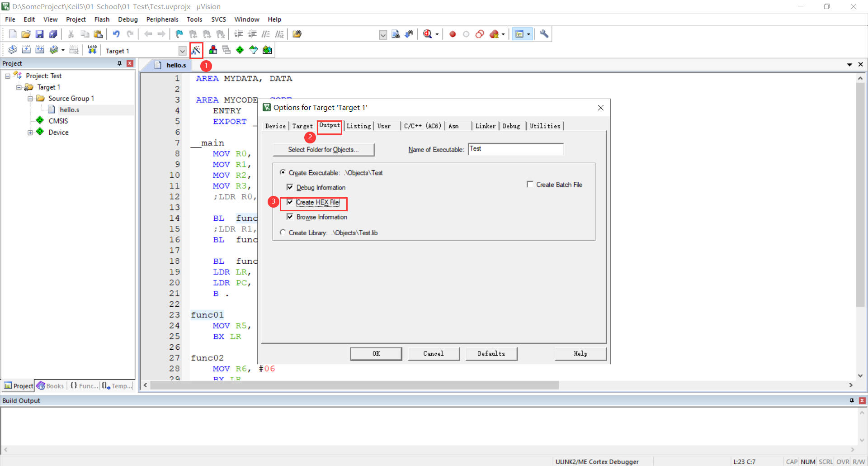Click the editor horizontal scrollbar
Image resolution: width=868 pixels, height=466 pixels.
click(x=354, y=385)
